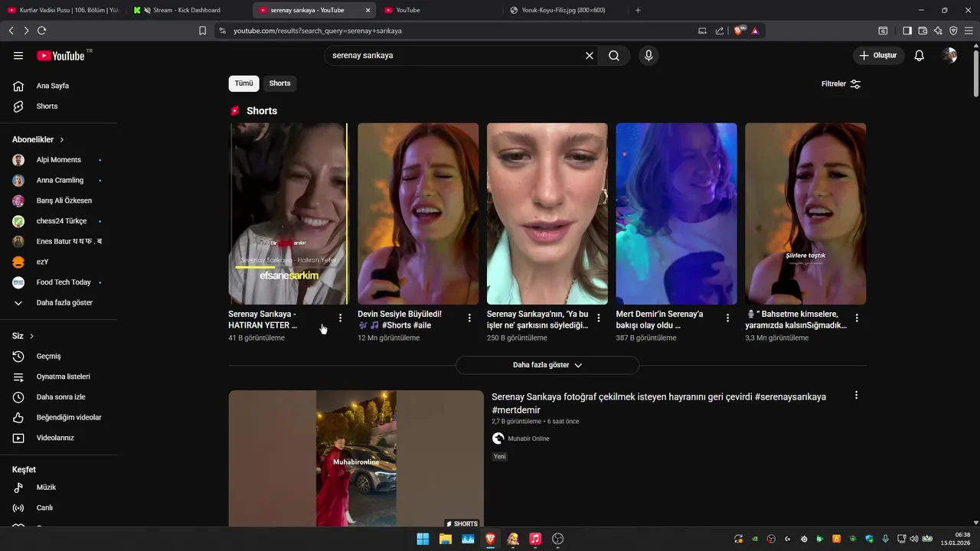Open the Alpi Moments channel
The width and height of the screenshot is (980, 551).
(59, 160)
